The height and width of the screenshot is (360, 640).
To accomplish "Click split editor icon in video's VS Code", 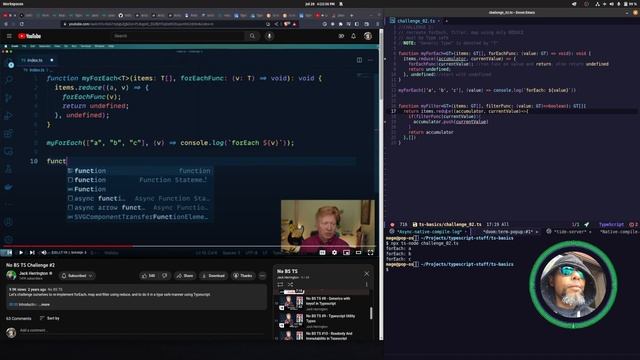I will point(359,60).
